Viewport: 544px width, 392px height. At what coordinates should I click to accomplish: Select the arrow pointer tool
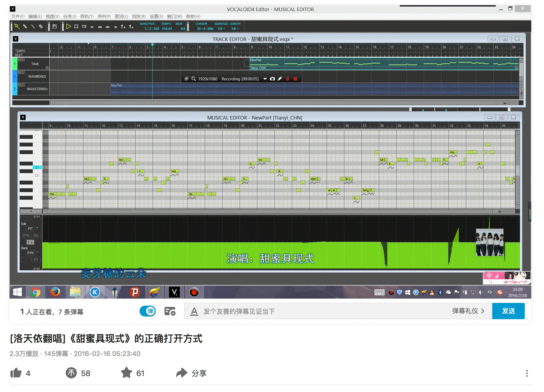pos(17,26)
